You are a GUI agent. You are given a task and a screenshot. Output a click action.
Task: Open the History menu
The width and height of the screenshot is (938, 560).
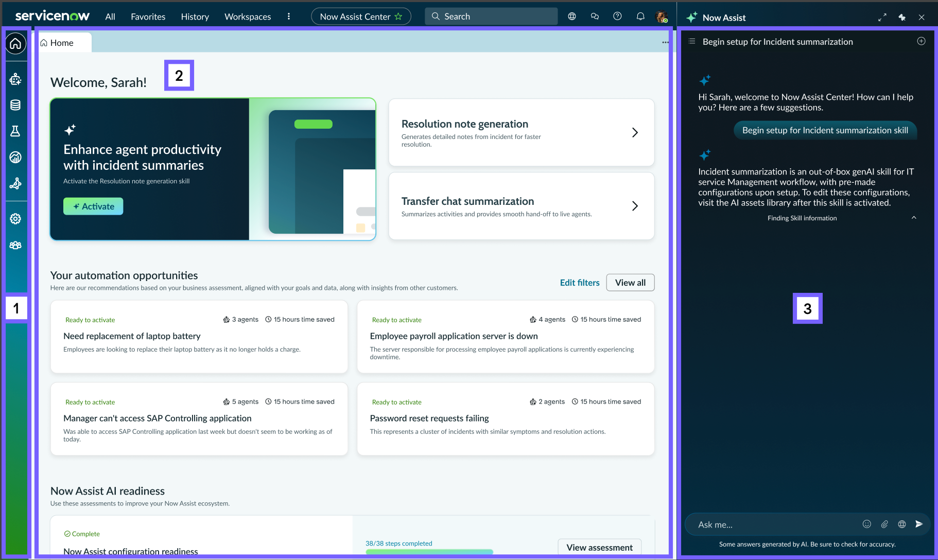click(x=195, y=16)
